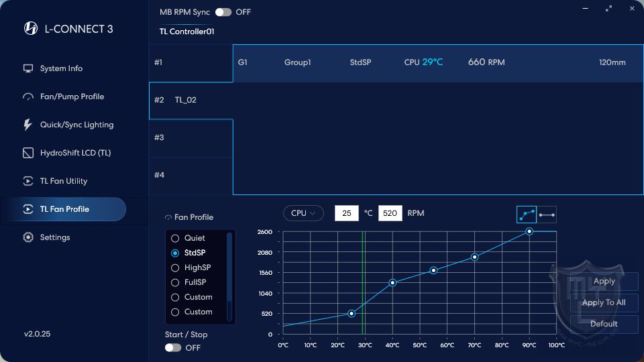This screenshot has width=644, height=362.
Task: Click the Group1 label
Action: pyautogui.click(x=298, y=62)
